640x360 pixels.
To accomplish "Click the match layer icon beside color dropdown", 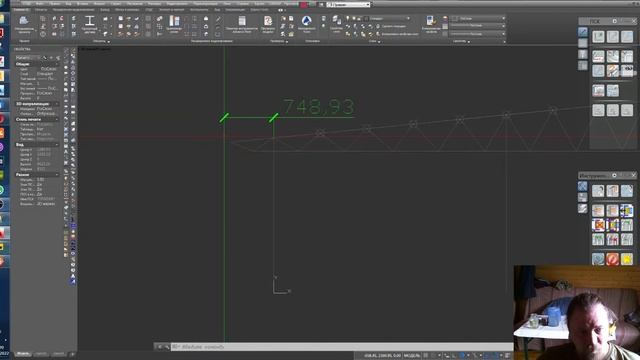I will tap(430, 20).
